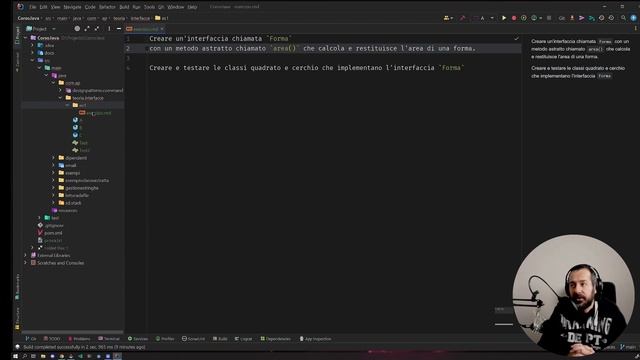
Task: Run the current configuration with the green play icon
Action: (504, 18)
